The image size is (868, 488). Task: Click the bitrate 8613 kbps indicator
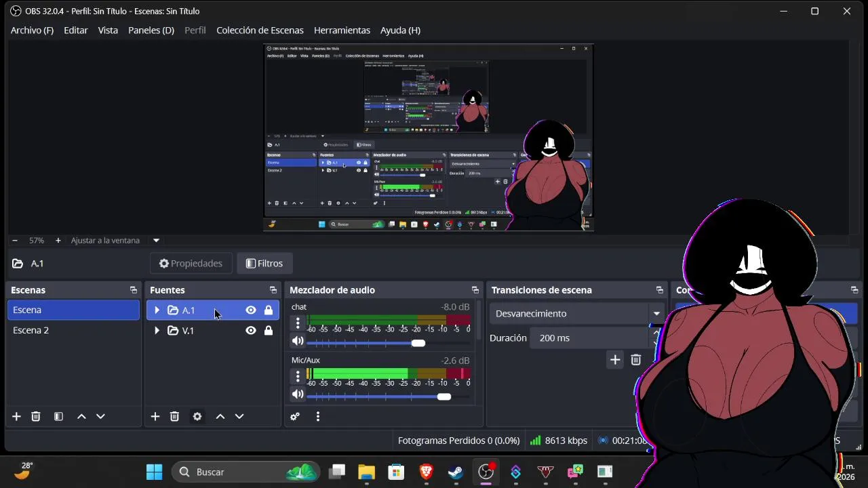558,441
